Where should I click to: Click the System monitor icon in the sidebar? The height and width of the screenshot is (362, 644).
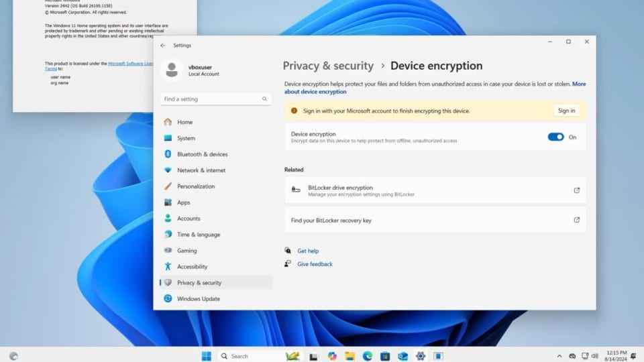(168, 138)
